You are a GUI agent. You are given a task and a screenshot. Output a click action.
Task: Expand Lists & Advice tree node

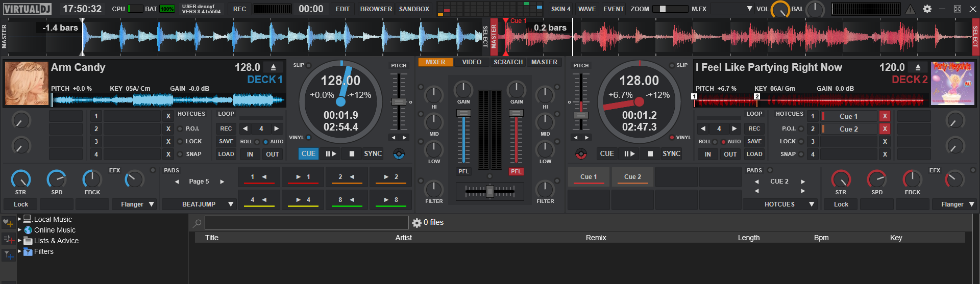point(20,241)
